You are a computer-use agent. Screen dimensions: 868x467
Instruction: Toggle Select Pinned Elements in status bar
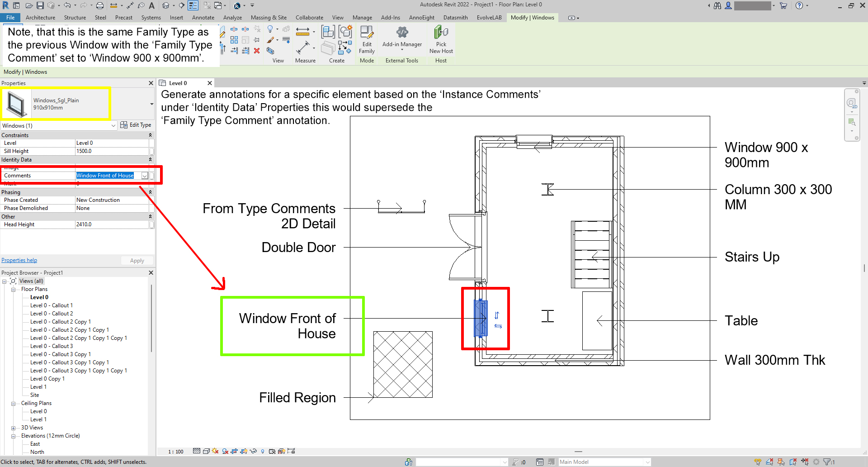781,462
